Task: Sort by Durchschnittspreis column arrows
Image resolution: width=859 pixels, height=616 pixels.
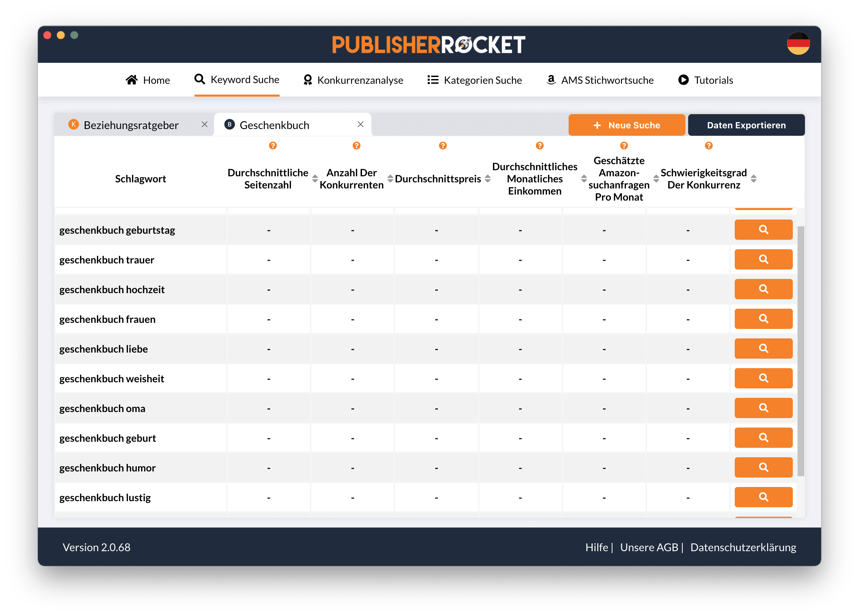Action: pyautogui.click(x=488, y=179)
